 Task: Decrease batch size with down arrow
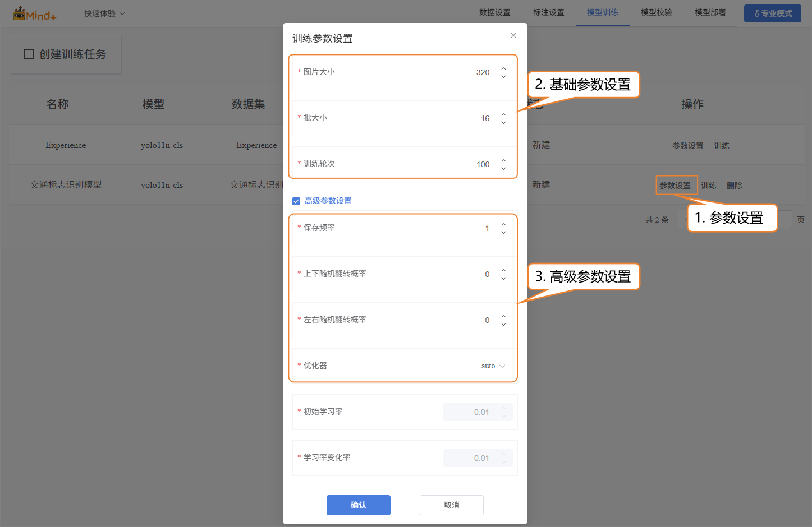click(503, 122)
